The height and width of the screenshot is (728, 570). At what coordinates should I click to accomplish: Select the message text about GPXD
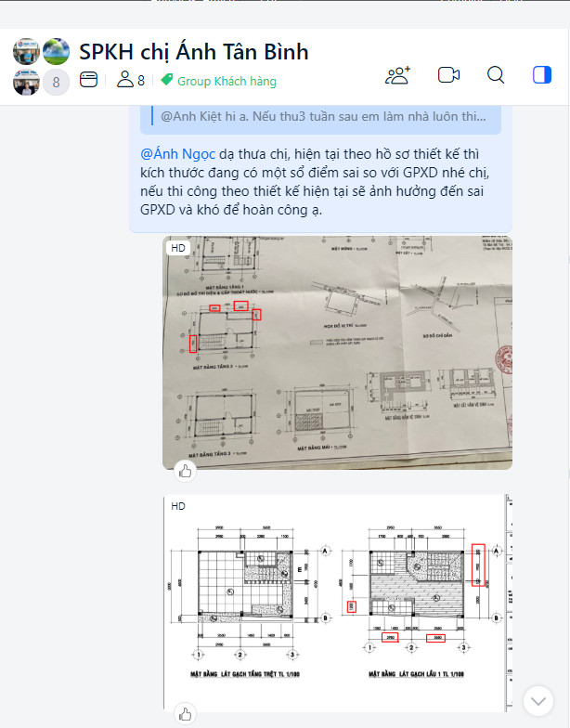[x=315, y=182]
